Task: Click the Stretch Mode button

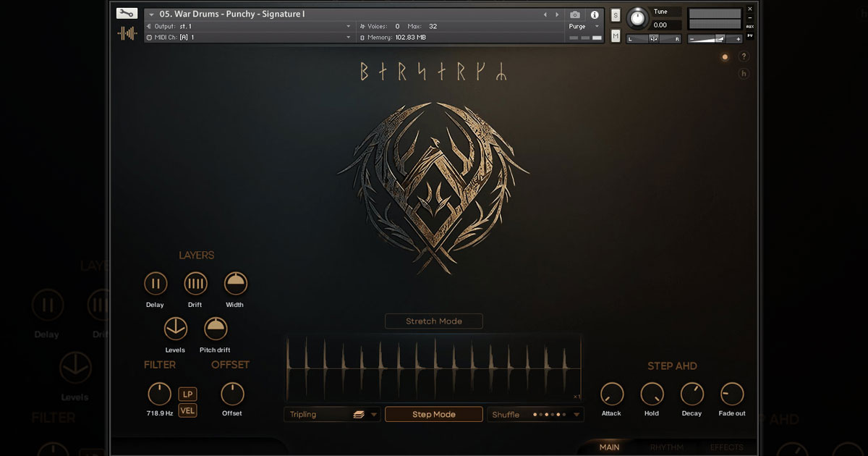Action: [x=434, y=321]
